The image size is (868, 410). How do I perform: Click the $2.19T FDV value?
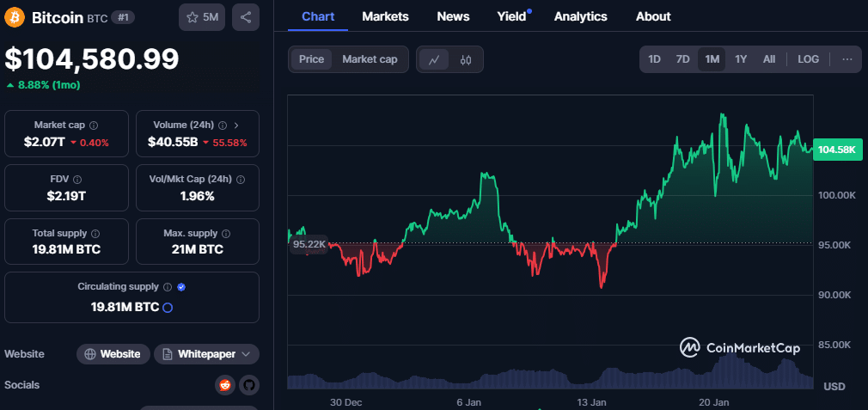pos(66,196)
